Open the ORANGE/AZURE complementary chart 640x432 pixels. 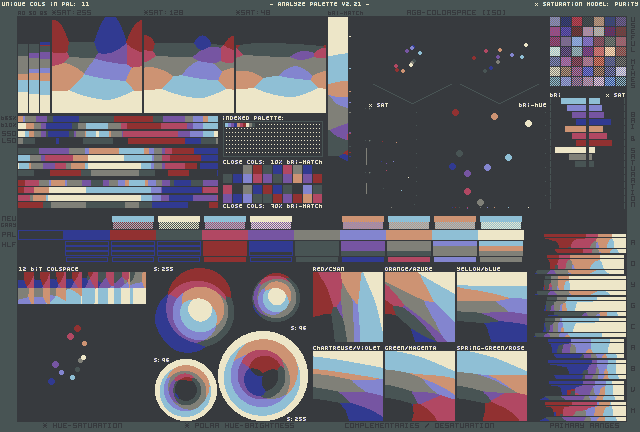click(420, 307)
